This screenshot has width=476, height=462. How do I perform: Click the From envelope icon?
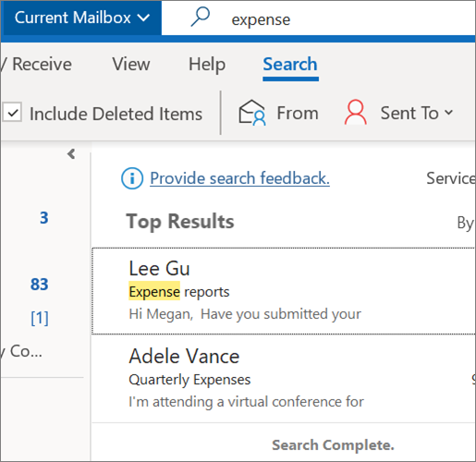pos(252,113)
